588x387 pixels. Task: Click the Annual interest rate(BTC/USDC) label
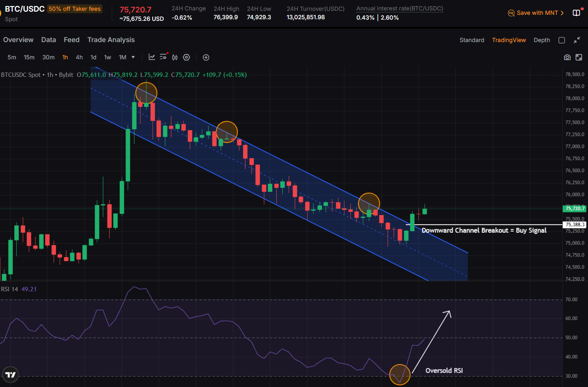coord(400,8)
